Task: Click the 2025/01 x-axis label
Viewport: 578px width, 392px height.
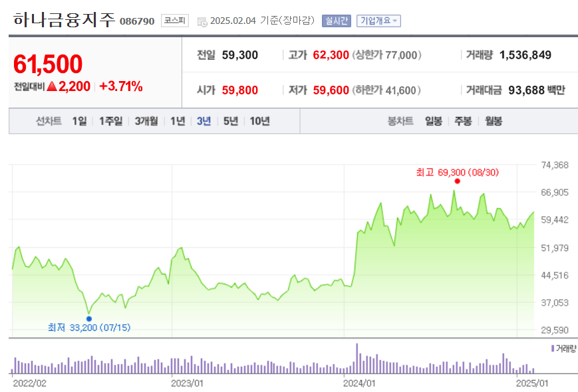Action: [x=532, y=383]
